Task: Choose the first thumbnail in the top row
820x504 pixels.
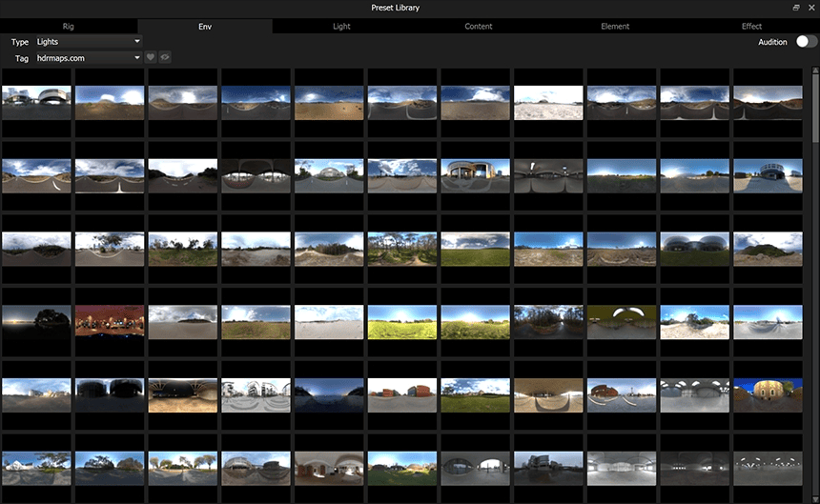Action: pyautogui.click(x=36, y=103)
